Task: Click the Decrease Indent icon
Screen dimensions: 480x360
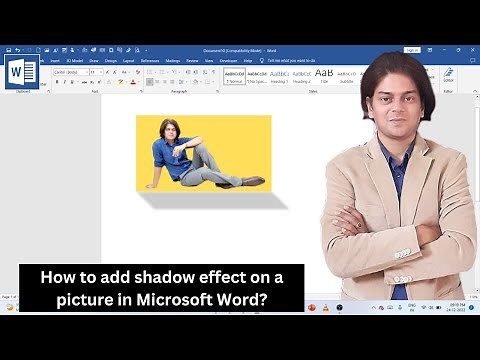Action: point(188,72)
